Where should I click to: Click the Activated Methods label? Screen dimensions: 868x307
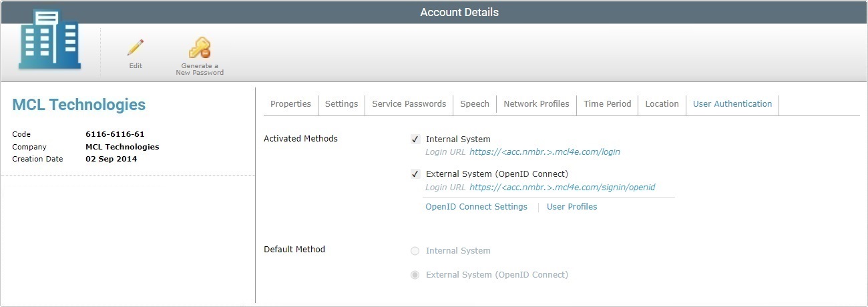[x=300, y=139]
